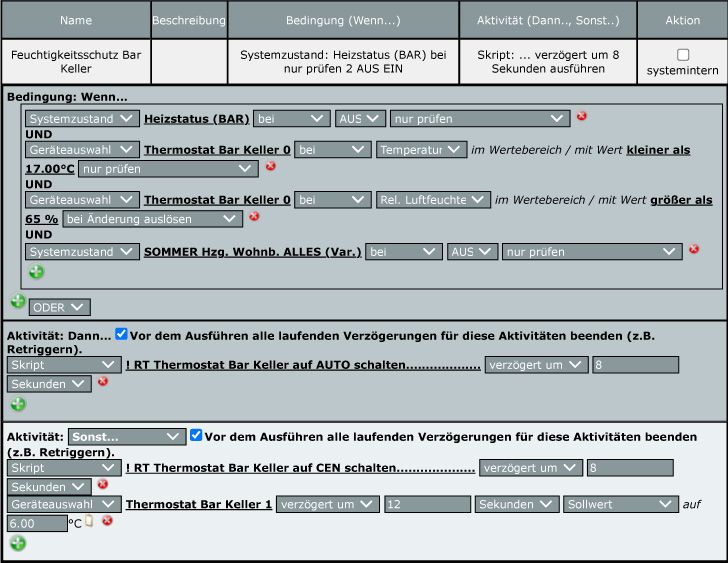This screenshot has height=563, width=728.
Task: Change AUS value for SOMMER variable
Action: (x=472, y=252)
